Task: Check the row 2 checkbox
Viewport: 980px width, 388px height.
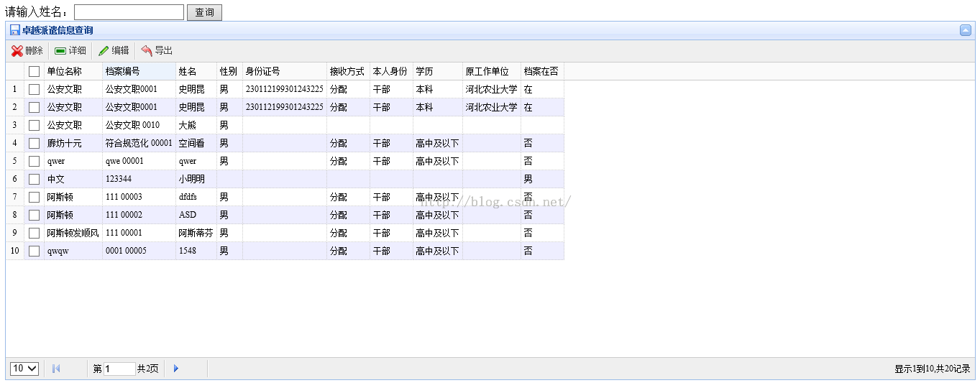Action: [x=34, y=108]
